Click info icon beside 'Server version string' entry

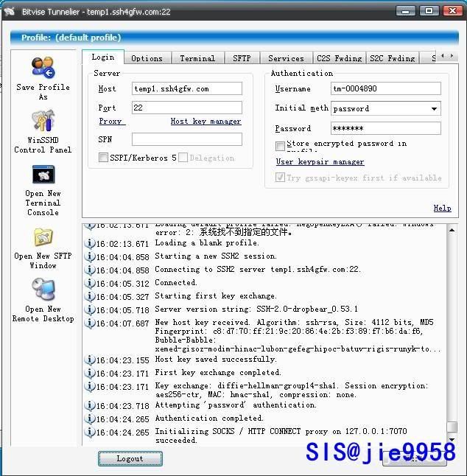click(90, 309)
